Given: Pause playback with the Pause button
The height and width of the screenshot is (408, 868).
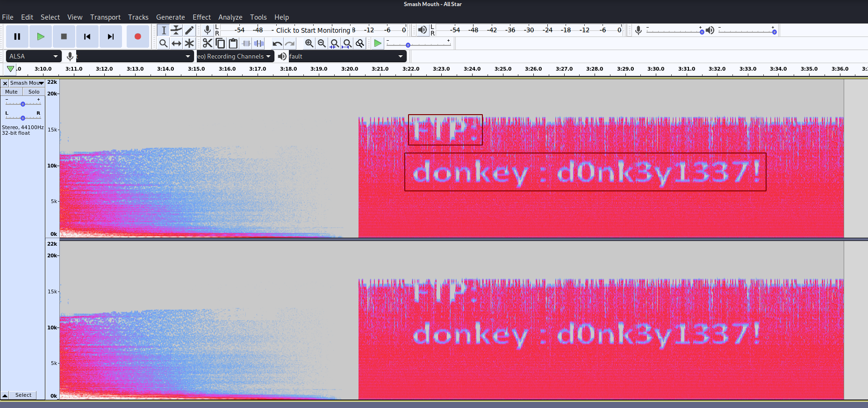Looking at the screenshot, I should click(17, 36).
